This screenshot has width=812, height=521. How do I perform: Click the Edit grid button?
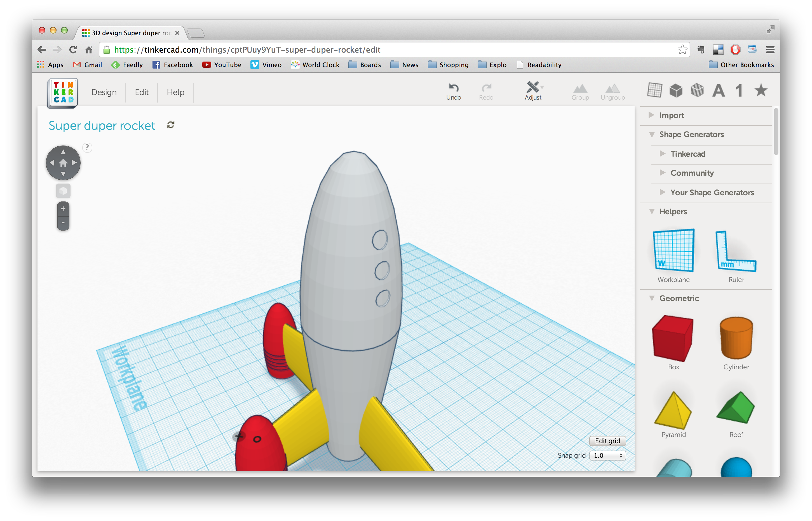pyautogui.click(x=607, y=441)
